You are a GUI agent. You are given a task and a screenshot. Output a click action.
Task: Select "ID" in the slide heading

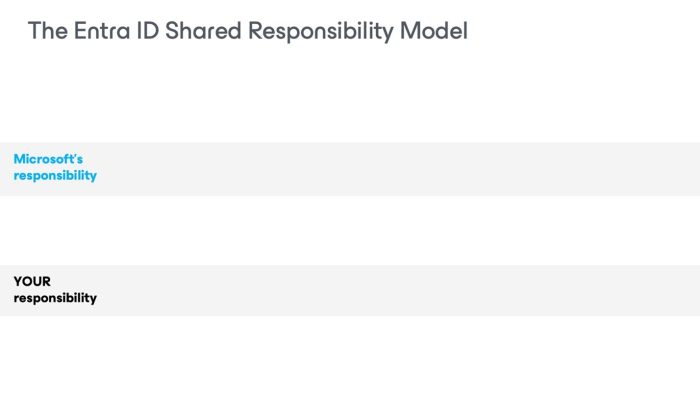(147, 31)
